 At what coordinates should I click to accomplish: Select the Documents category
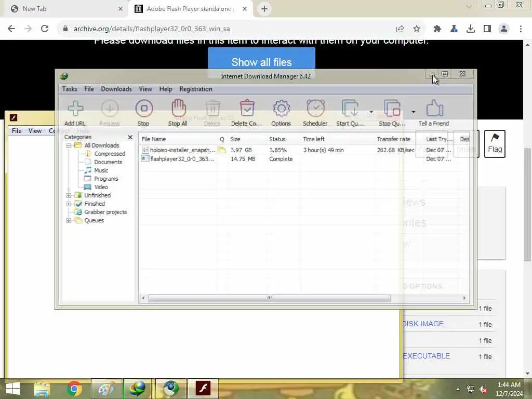(x=108, y=162)
